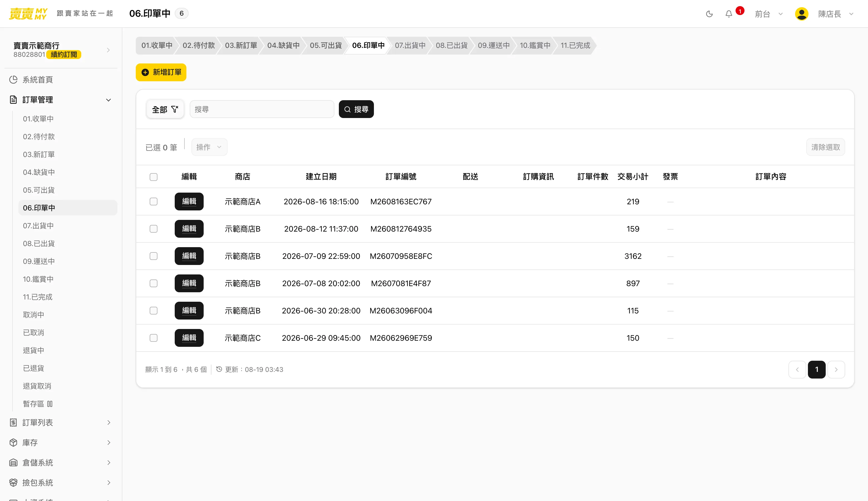Click the 搜尋 search input field

[262, 109]
